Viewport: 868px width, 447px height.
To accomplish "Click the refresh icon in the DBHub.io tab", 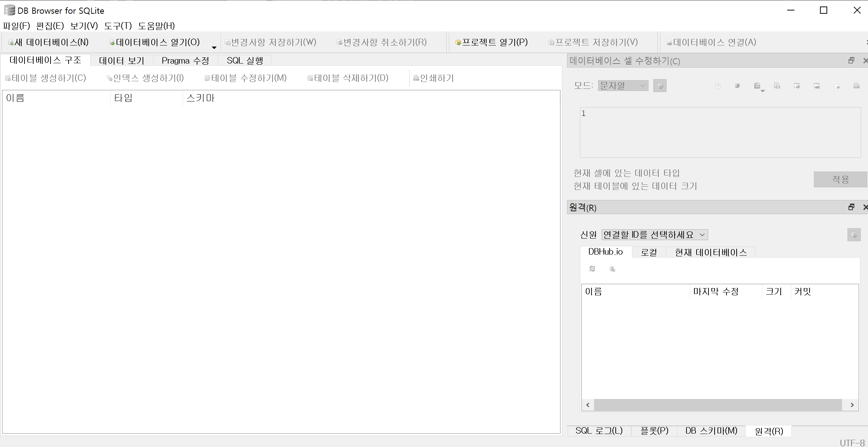I will point(592,269).
